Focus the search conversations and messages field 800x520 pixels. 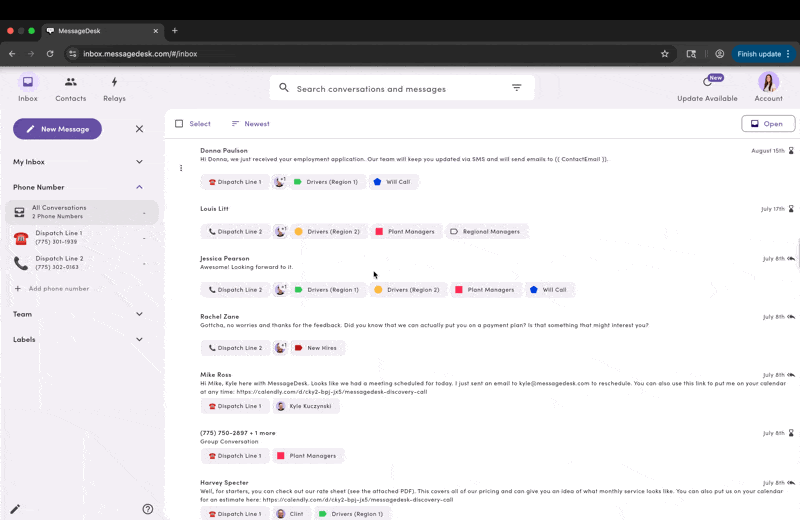(402, 88)
